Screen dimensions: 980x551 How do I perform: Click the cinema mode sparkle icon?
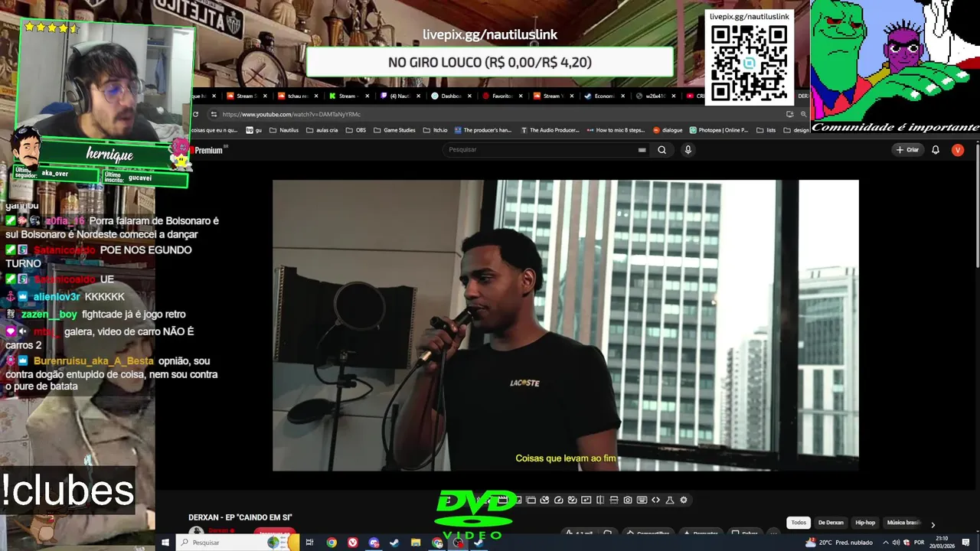586,500
